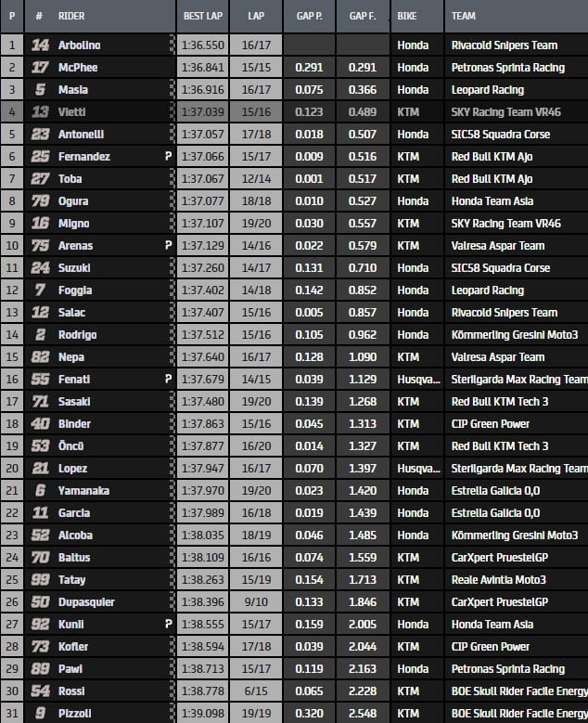Click Ogura's number 79 badge
The image size is (588, 723).
pos(40,201)
